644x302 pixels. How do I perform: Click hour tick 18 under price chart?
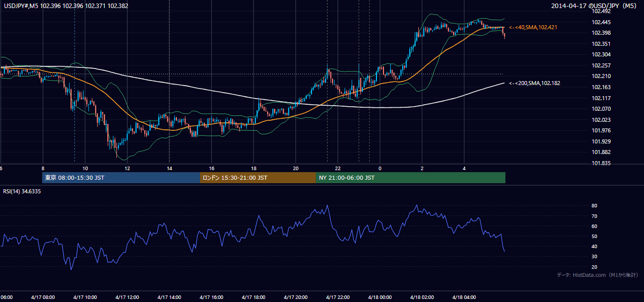(x=253, y=168)
